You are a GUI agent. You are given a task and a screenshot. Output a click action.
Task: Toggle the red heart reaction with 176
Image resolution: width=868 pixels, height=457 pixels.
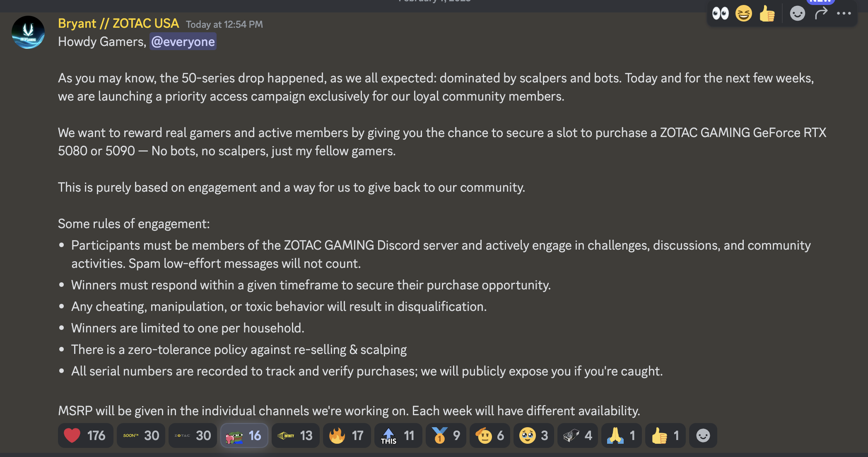[85, 435]
